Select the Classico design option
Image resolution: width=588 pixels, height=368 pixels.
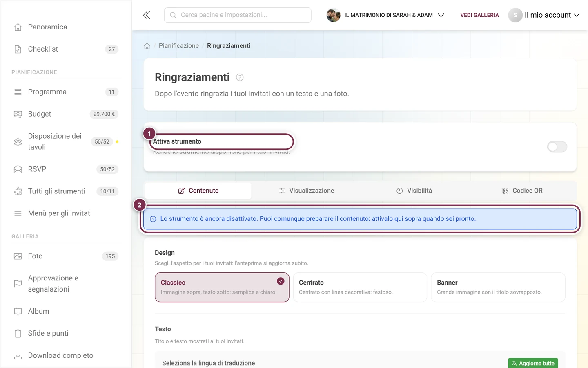tap(222, 287)
